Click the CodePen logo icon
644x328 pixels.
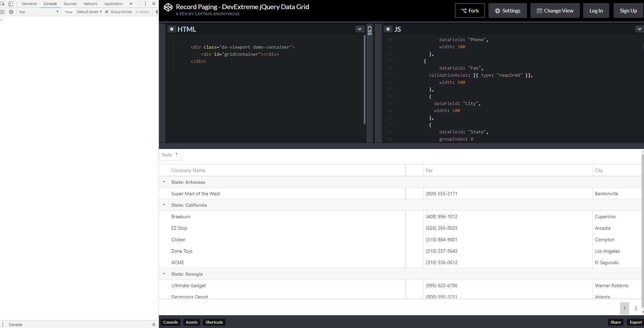168,7
